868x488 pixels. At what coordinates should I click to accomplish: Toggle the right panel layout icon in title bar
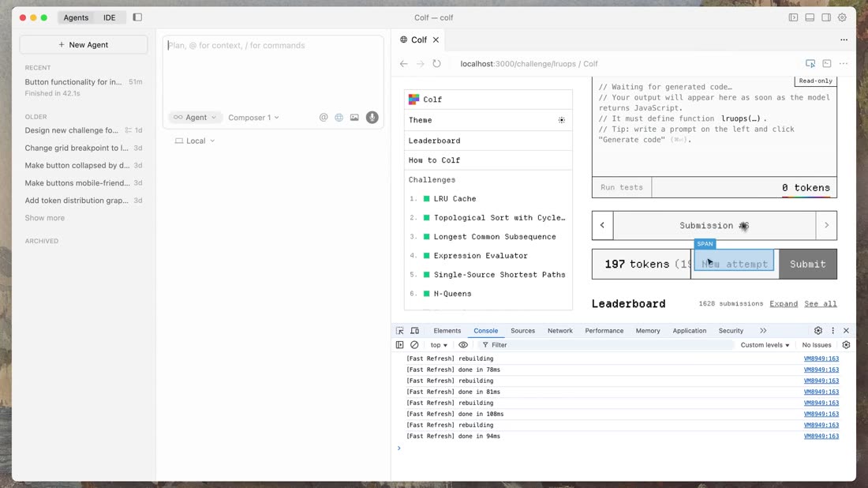coord(826,17)
